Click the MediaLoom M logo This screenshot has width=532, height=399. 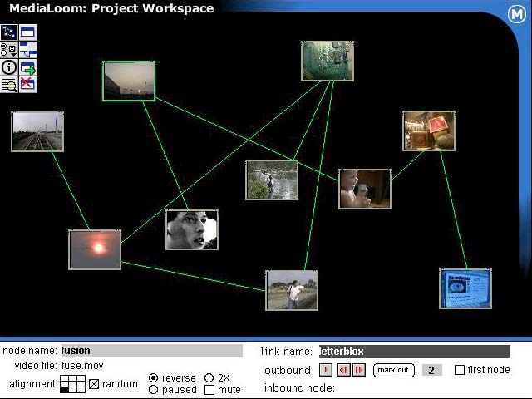517,15
